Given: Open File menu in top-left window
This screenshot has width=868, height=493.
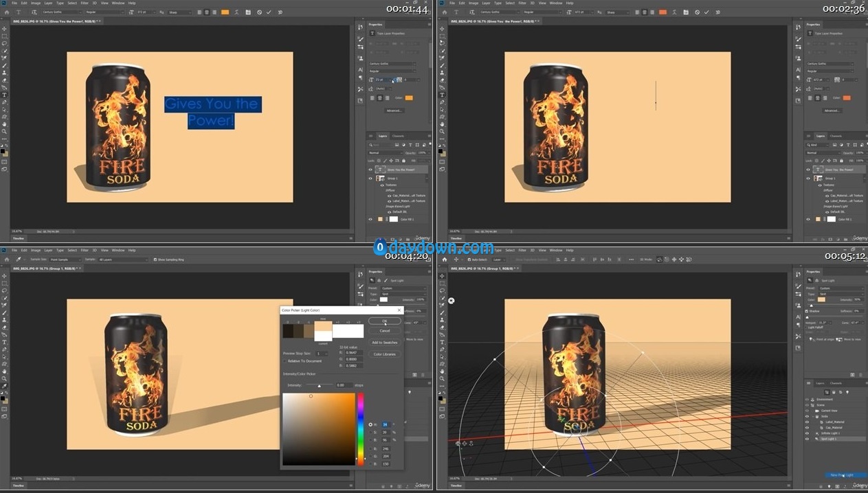Looking at the screenshot, I should pos(14,3).
